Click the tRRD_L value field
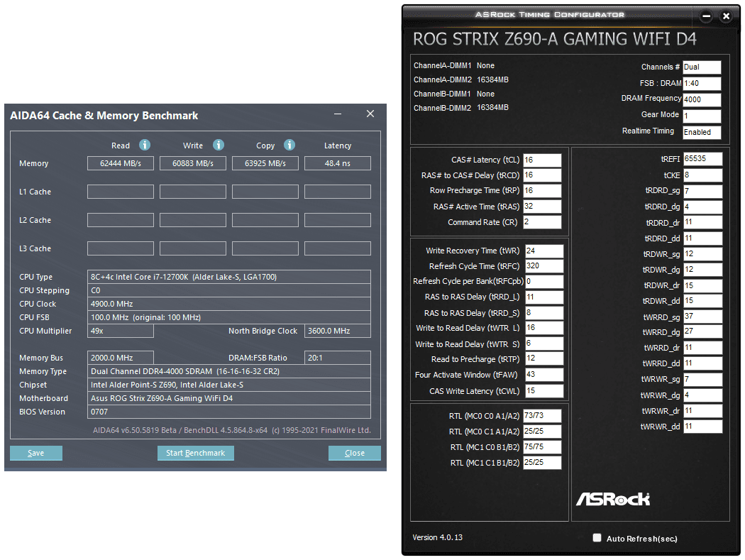745x560 pixels. point(544,297)
